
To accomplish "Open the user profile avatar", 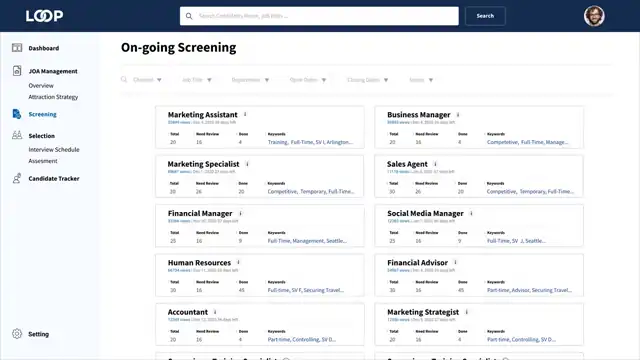I will point(594,16).
